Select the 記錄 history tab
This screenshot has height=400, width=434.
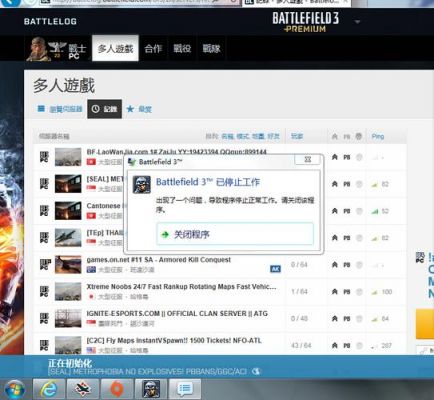(x=105, y=109)
